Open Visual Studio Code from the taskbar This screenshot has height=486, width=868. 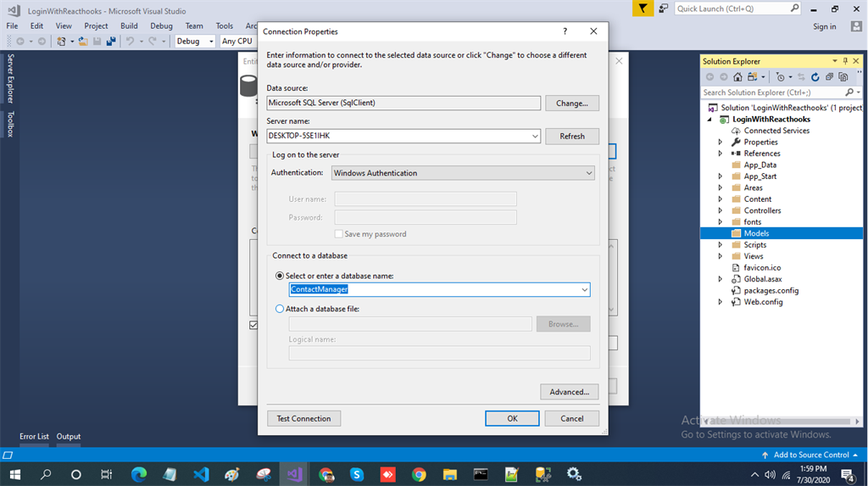click(x=201, y=474)
